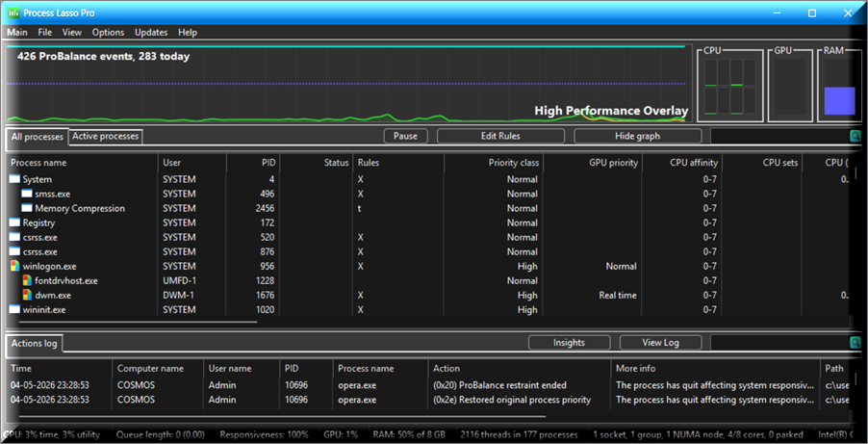This screenshot has height=444, width=868.
Task: Sort by the Status column header
Action: coord(317,163)
